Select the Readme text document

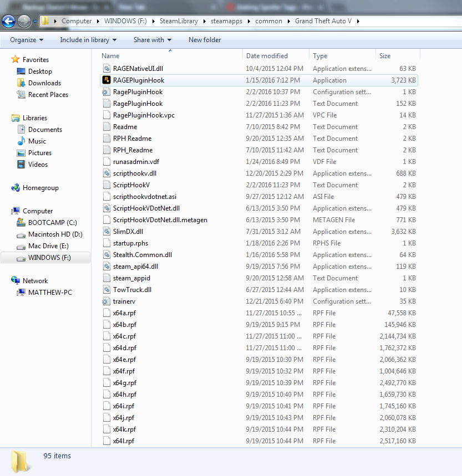click(259, 127)
